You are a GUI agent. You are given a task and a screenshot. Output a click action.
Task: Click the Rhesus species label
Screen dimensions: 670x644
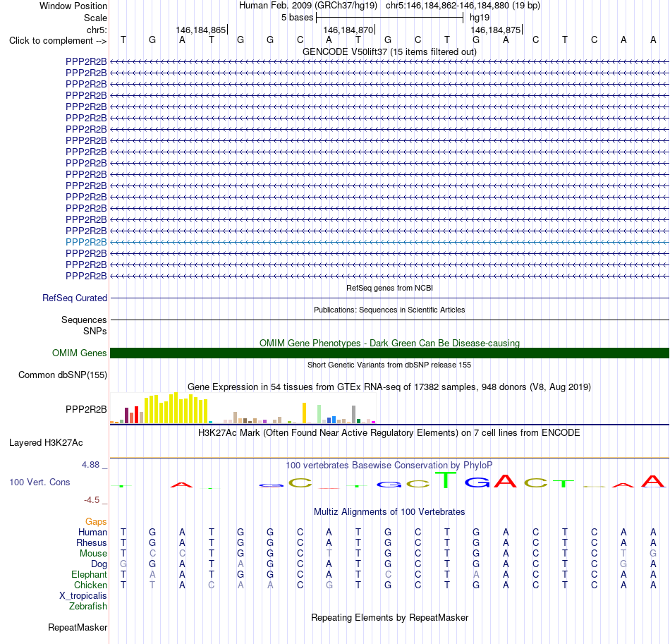(92, 542)
